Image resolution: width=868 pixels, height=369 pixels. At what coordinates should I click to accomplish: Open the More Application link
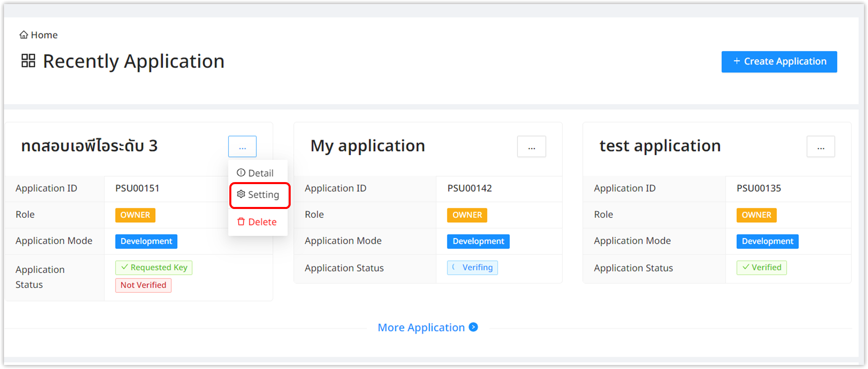pyautogui.click(x=421, y=327)
